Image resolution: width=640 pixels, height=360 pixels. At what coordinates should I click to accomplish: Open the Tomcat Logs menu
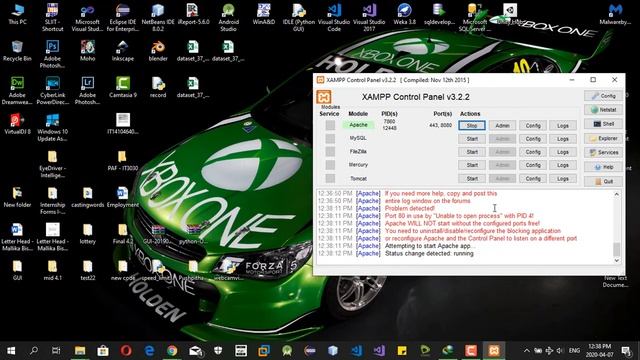[x=563, y=178]
